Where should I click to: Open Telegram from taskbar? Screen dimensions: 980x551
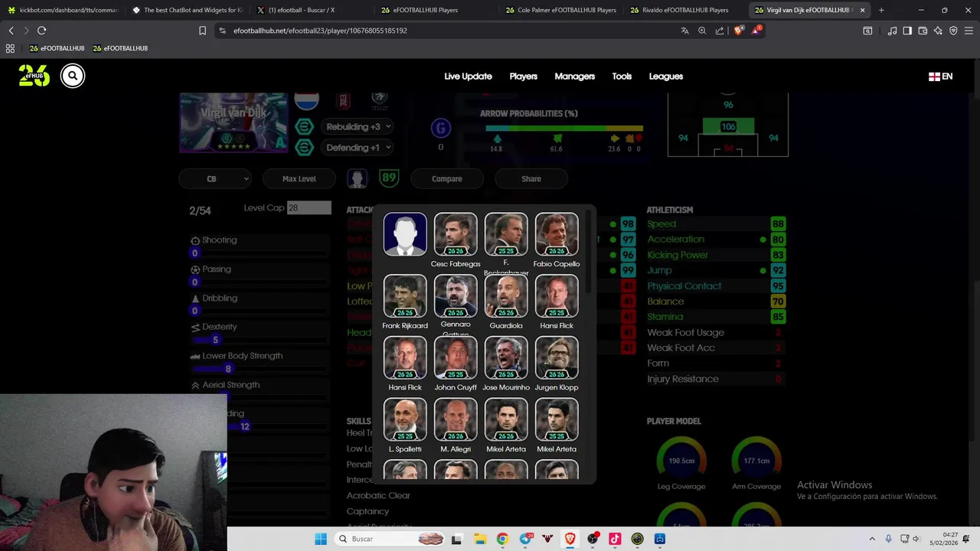525,539
